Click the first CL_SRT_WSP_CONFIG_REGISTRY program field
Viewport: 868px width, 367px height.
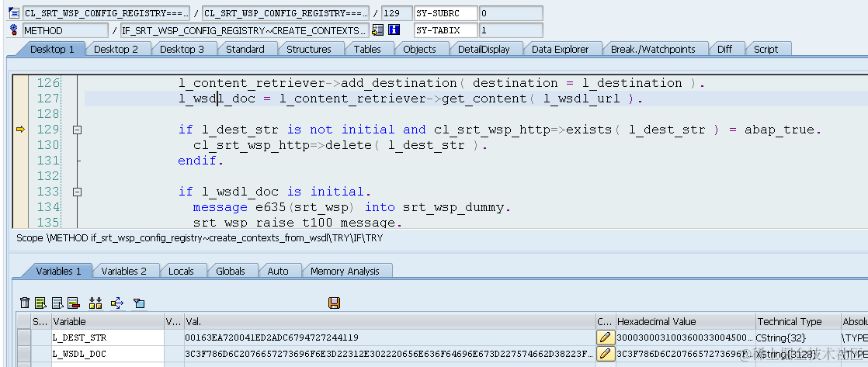click(x=106, y=14)
